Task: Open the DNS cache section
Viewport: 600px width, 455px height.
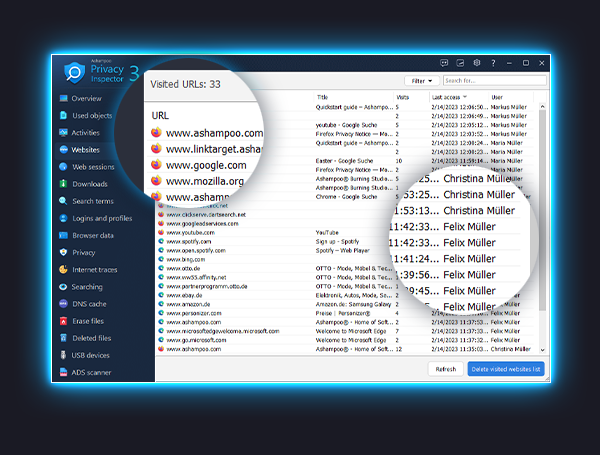Action: (x=89, y=303)
